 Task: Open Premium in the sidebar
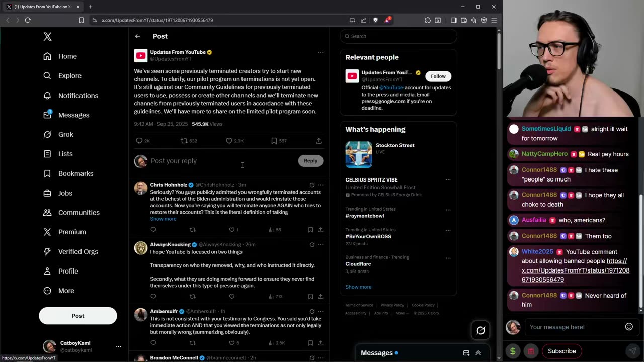coord(64,232)
